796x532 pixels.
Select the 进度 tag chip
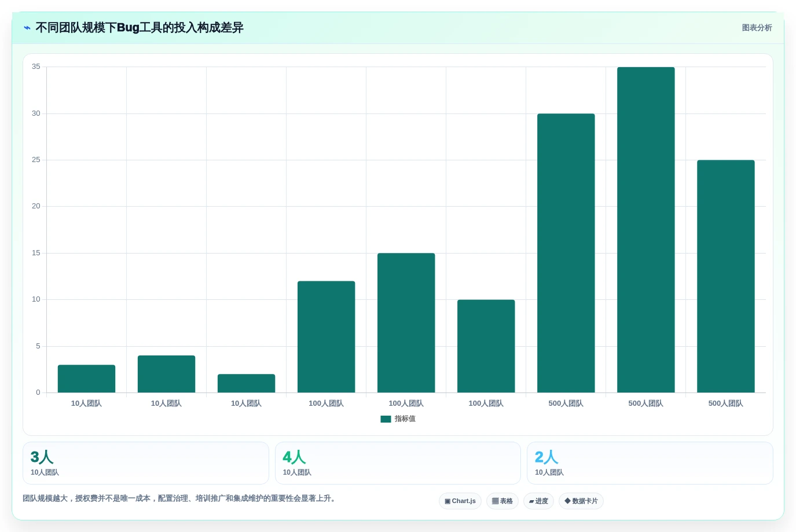(538, 501)
